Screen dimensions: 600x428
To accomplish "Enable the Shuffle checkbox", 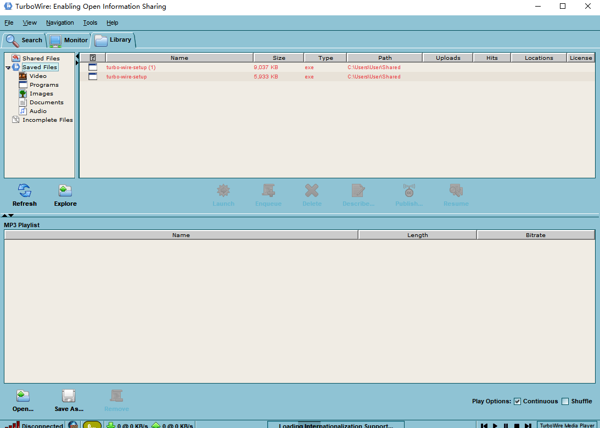I will coord(565,401).
